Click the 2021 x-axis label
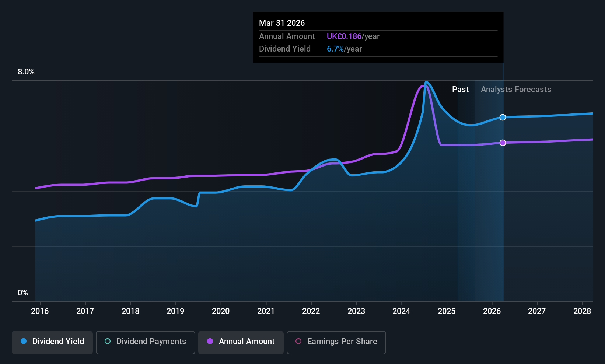605x364 pixels. (266, 311)
